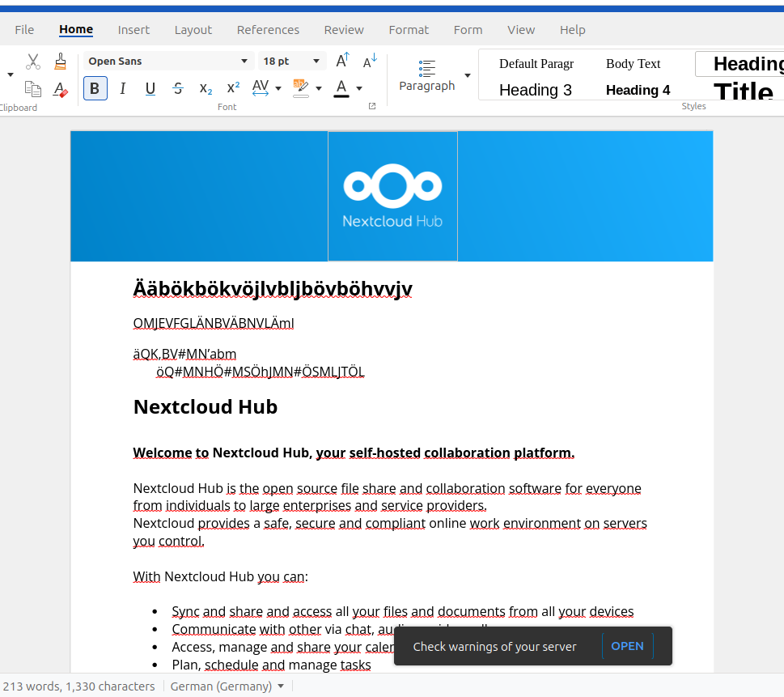The width and height of the screenshot is (784, 697).
Task: Decrease font size with small A icon
Action: click(x=369, y=62)
